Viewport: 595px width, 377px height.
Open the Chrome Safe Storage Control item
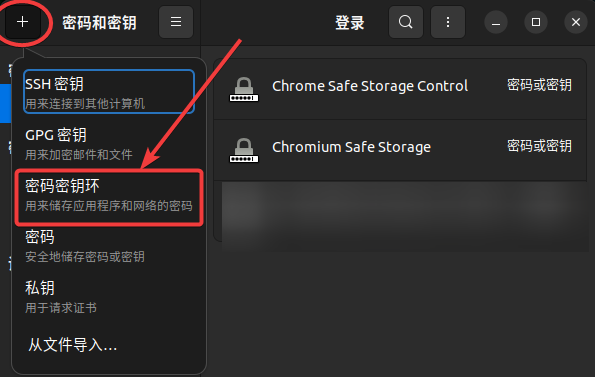(x=400, y=90)
